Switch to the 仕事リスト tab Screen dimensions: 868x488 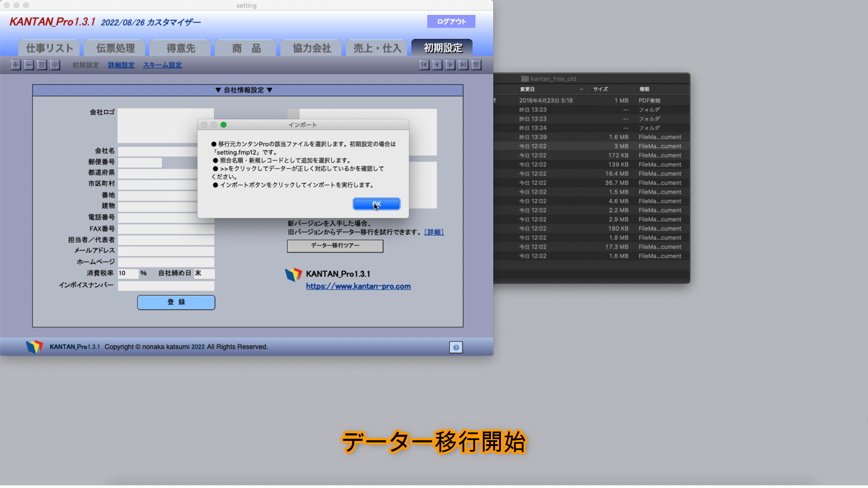point(49,48)
